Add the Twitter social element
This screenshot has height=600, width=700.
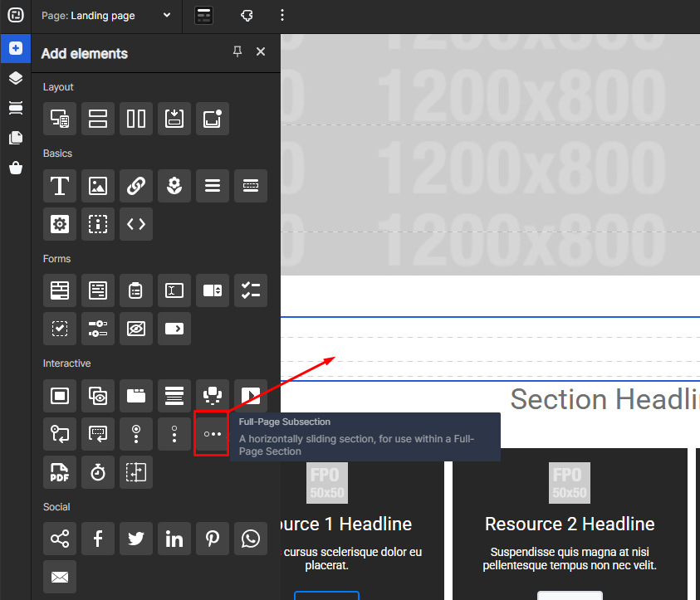coord(136,539)
